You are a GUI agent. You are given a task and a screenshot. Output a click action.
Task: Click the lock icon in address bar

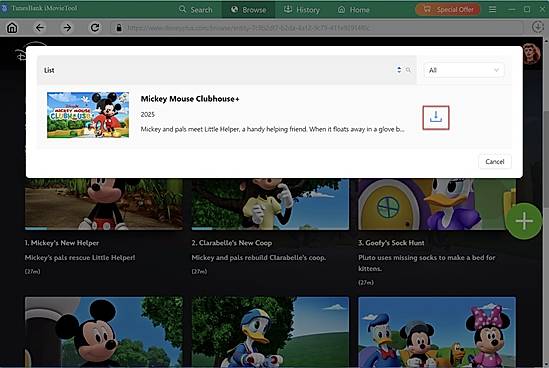coord(119,28)
